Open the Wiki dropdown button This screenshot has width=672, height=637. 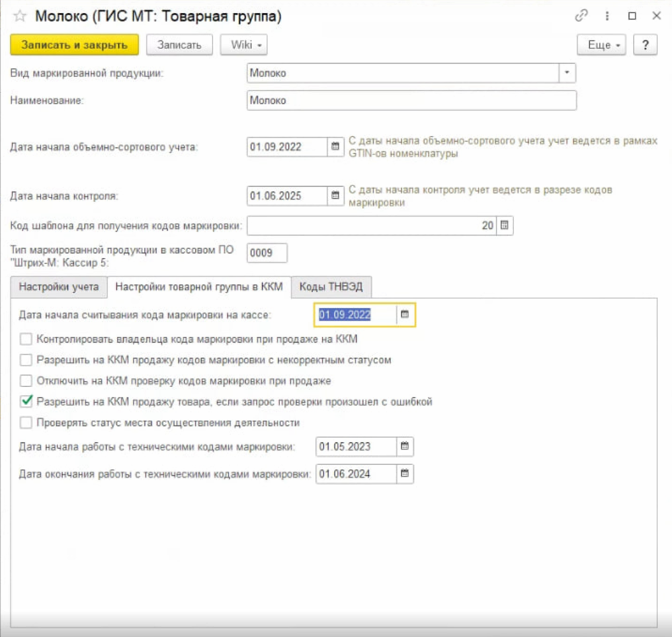(244, 45)
